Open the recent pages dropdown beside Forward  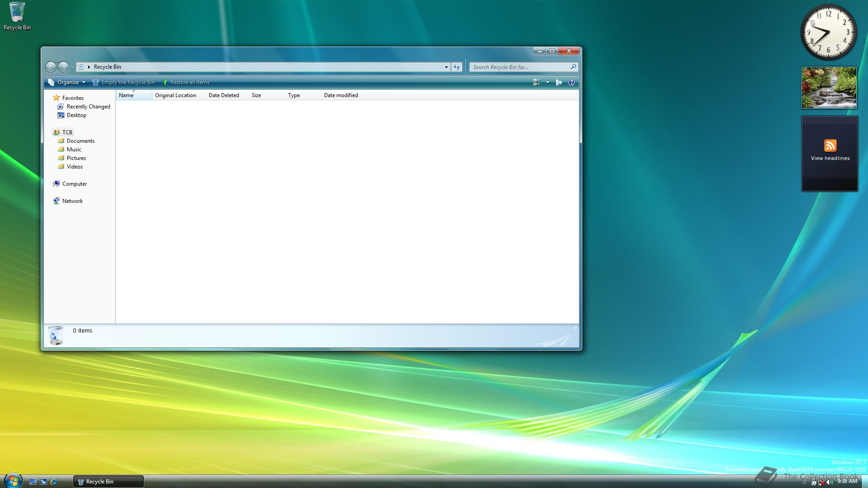72,67
